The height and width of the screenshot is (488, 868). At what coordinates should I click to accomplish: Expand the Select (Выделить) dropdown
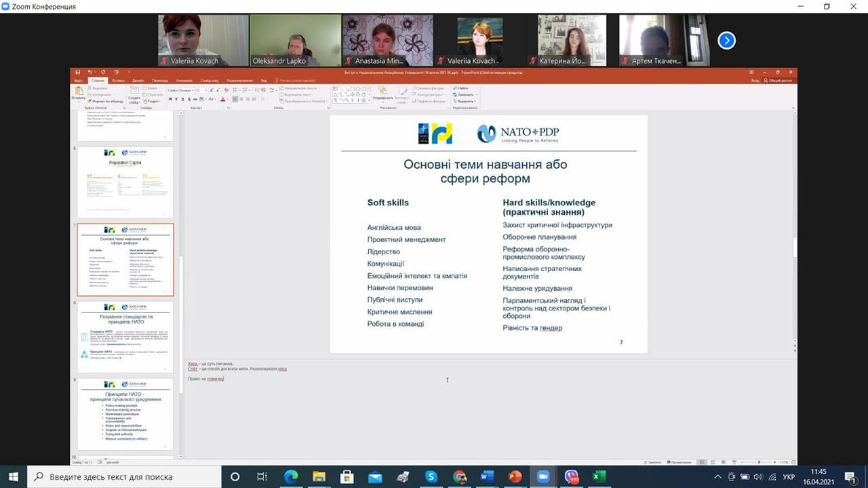[x=467, y=102]
